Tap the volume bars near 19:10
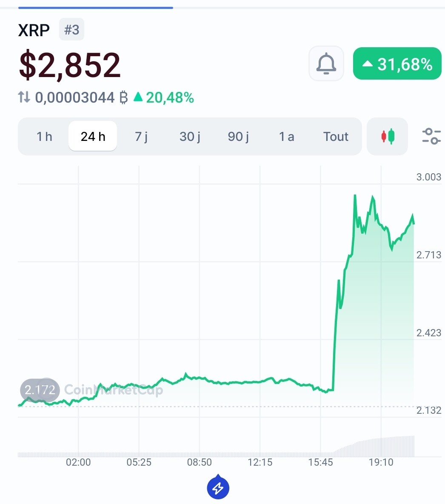445x504 pixels. pyautogui.click(x=381, y=447)
